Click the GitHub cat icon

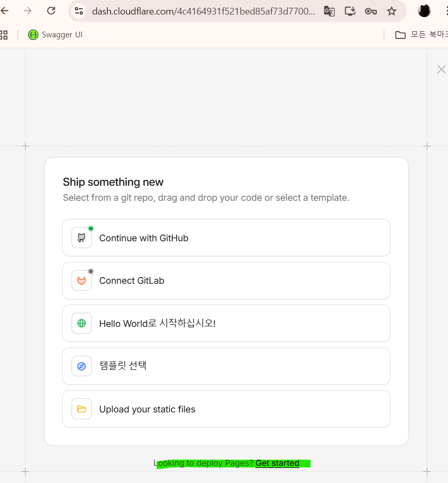[x=82, y=238]
